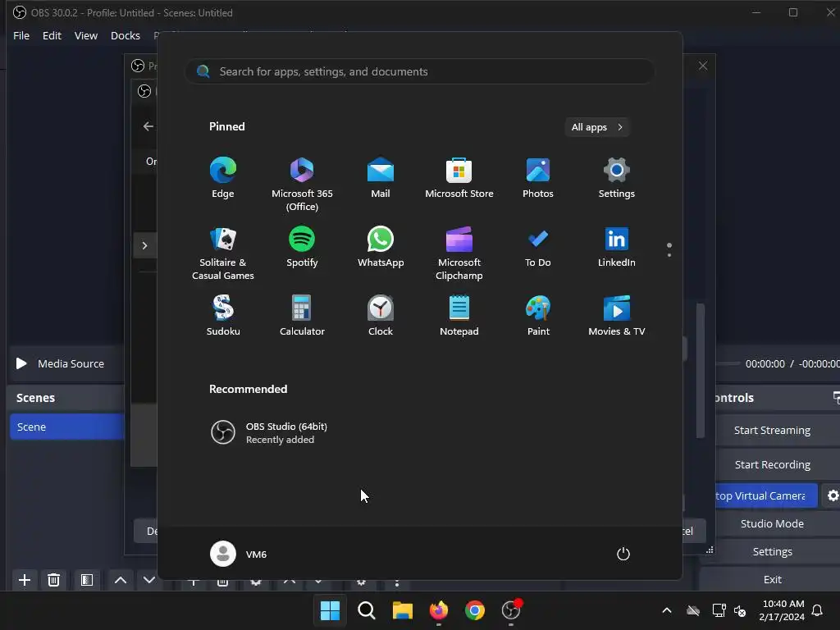Click Start Streaming in OBS controls
This screenshot has width=840, height=630.
[x=772, y=430]
